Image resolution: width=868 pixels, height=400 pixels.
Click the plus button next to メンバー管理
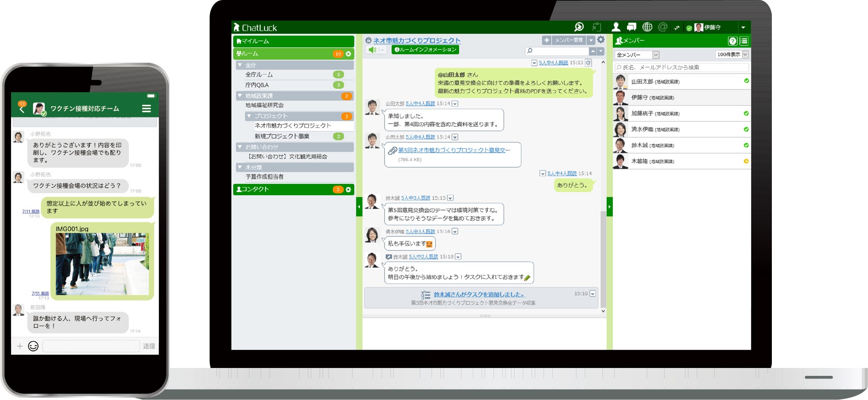click(x=546, y=40)
